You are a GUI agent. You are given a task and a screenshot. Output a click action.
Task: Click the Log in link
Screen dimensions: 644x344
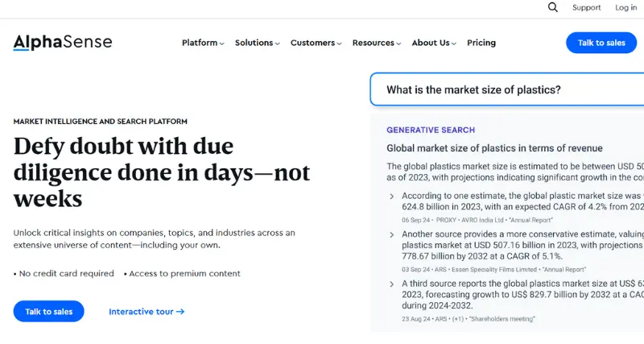click(626, 8)
